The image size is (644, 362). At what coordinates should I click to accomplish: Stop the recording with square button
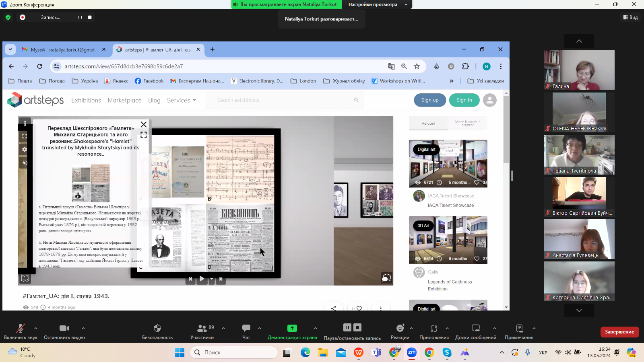coord(90,17)
